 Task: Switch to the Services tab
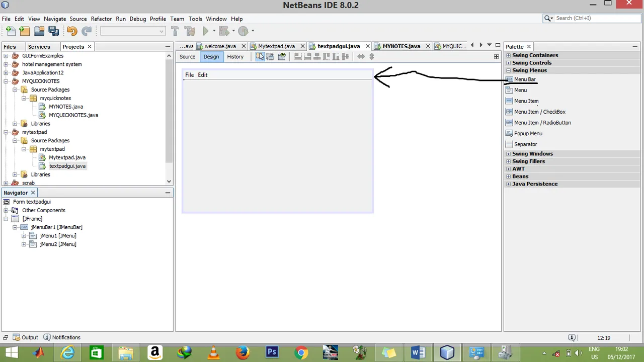point(39,46)
